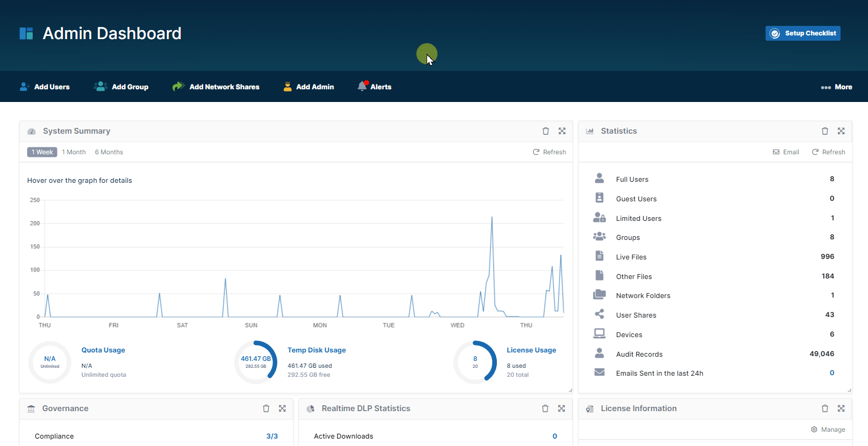Viewport: 868px width, 446px height.
Task: Click the License Usage progress ring
Action: [x=475, y=362]
